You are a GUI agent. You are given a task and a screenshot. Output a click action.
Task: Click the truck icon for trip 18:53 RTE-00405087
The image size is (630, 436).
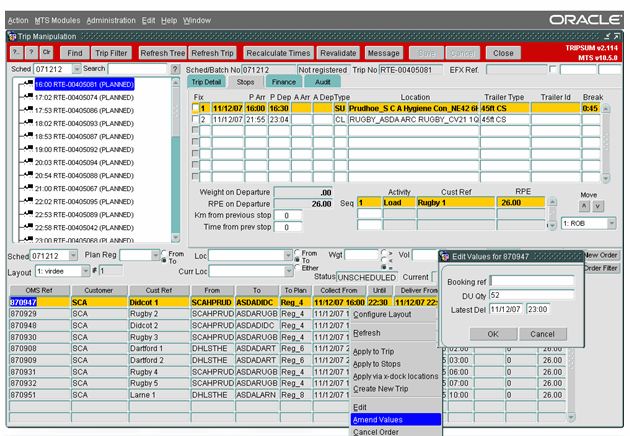(x=28, y=136)
